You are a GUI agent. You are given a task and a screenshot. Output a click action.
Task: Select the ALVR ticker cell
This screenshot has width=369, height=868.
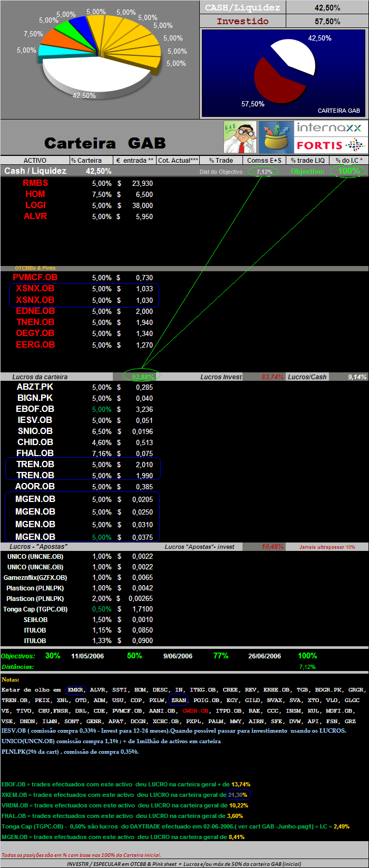pyautogui.click(x=35, y=216)
